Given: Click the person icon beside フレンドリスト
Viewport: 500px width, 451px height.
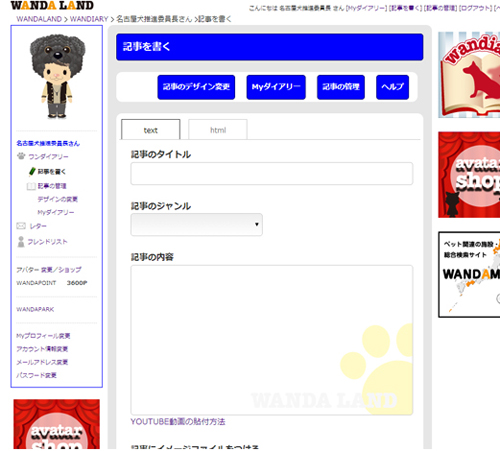Looking at the screenshot, I should [21, 242].
